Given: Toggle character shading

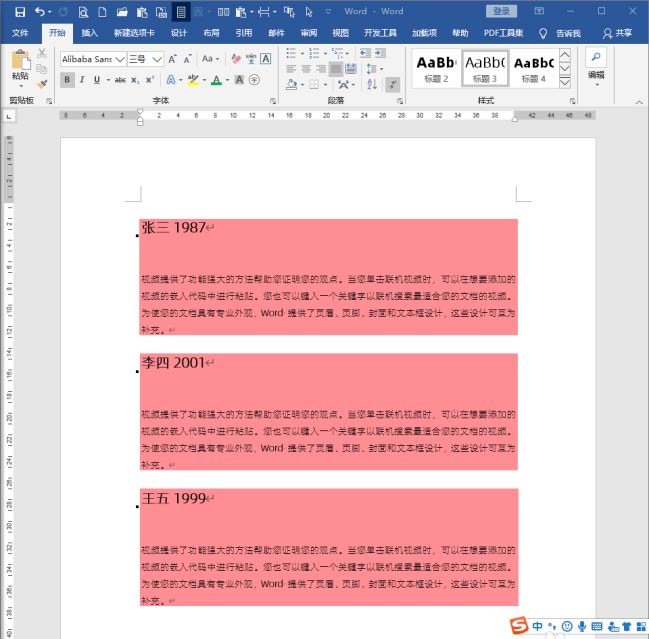Looking at the screenshot, I should 239,79.
